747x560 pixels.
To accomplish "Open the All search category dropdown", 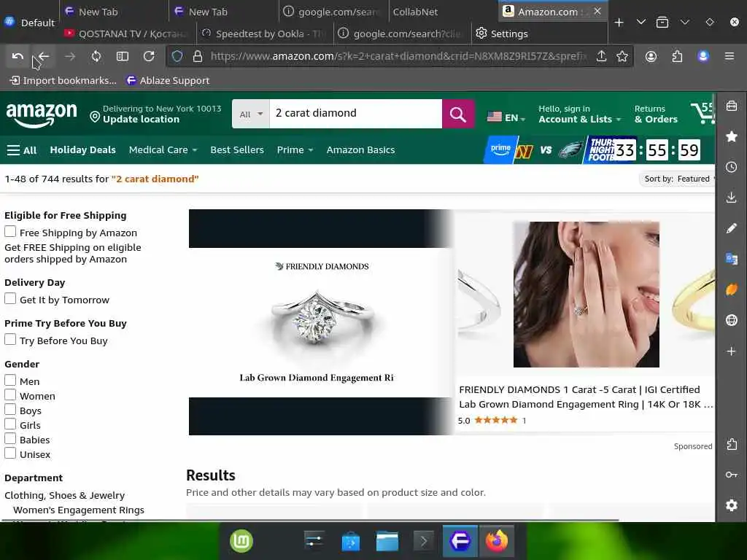I will 251,114.
